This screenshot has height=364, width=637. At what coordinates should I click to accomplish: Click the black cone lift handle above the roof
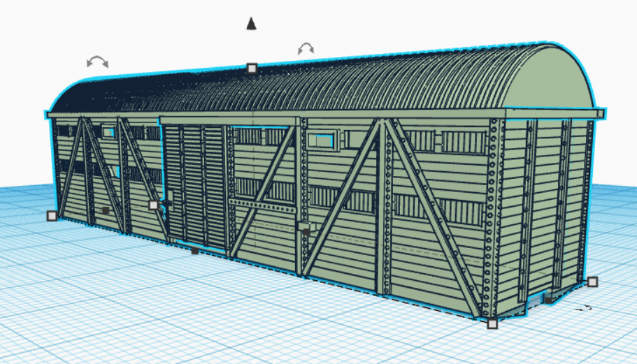(x=252, y=24)
